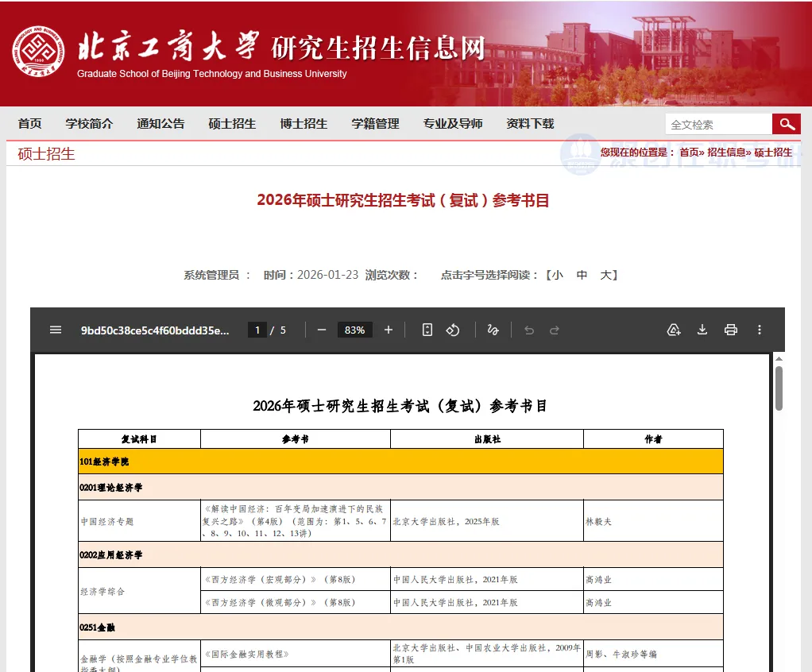Click the 出版社 column header
Viewport: 812px width, 672px height.
click(487, 439)
